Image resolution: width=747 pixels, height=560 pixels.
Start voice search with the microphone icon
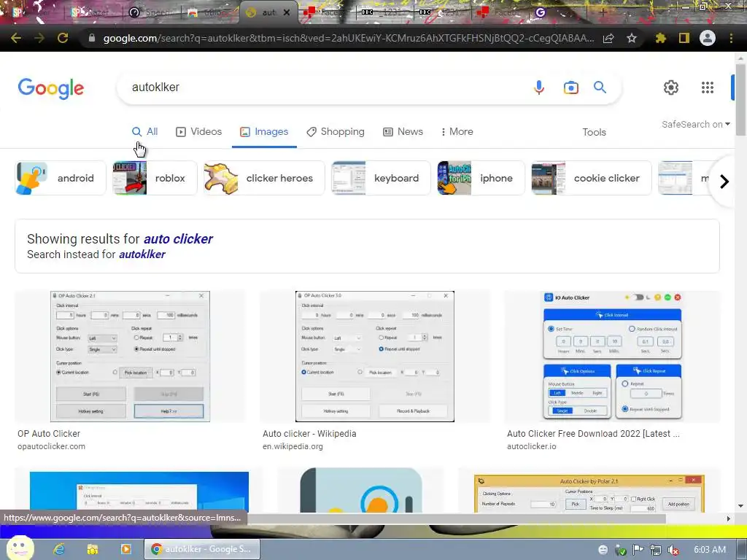coord(539,87)
